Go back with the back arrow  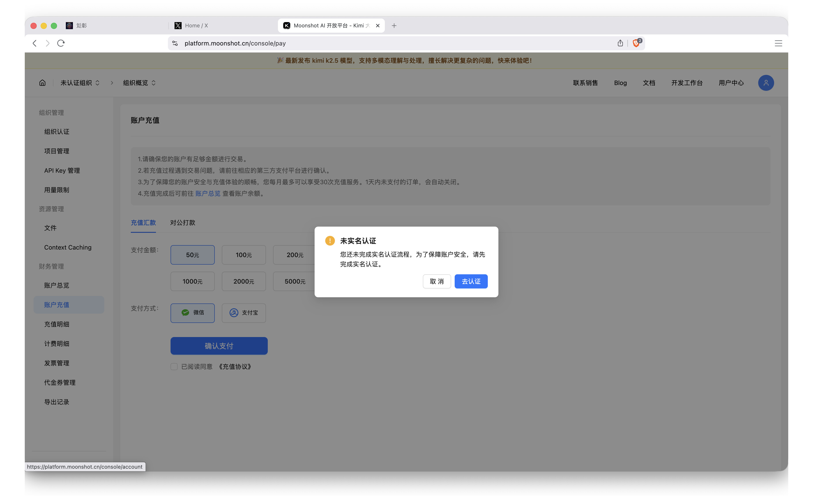[35, 43]
